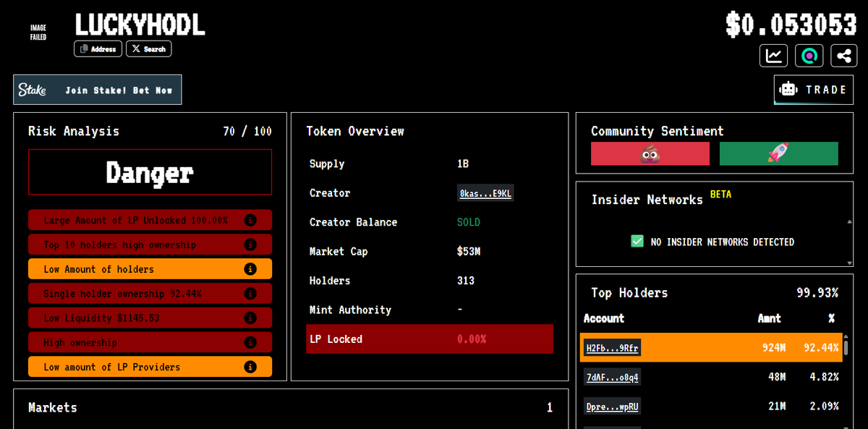Vote bullish with the rocket emoji
The height and width of the screenshot is (429, 868).
click(779, 153)
